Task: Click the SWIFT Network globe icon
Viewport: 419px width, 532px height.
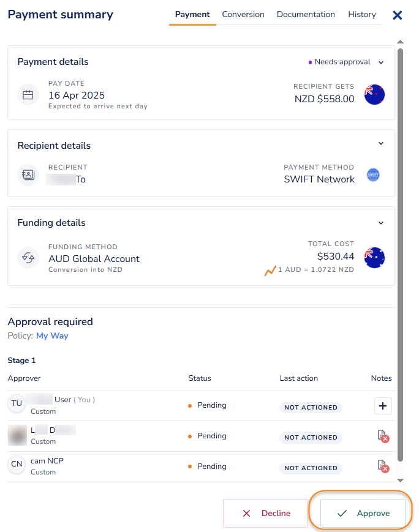Action: (x=373, y=174)
